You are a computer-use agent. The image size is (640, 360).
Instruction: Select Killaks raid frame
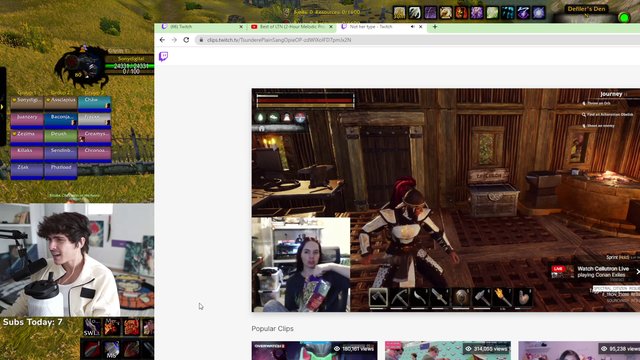(27, 154)
